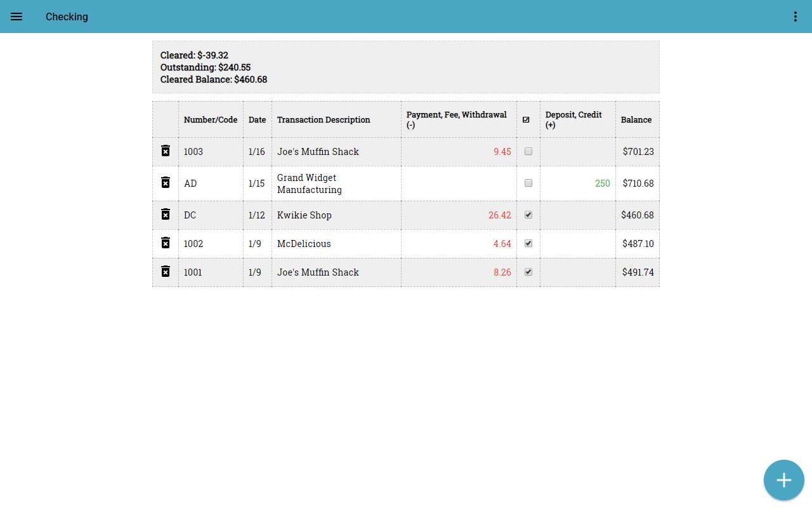Check the cleared box for the 250 deposit
The image size is (812, 508).
(528, 184)
